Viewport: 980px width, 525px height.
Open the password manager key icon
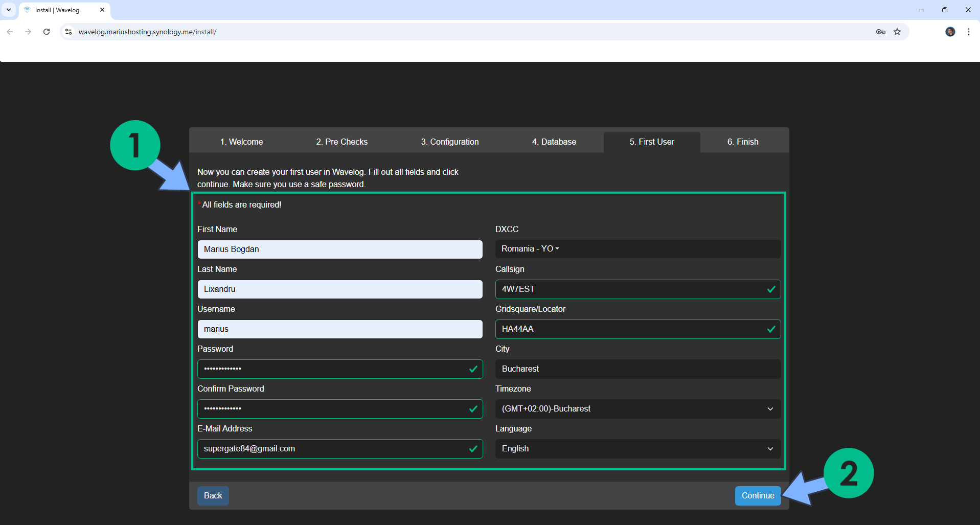point(881,32)
